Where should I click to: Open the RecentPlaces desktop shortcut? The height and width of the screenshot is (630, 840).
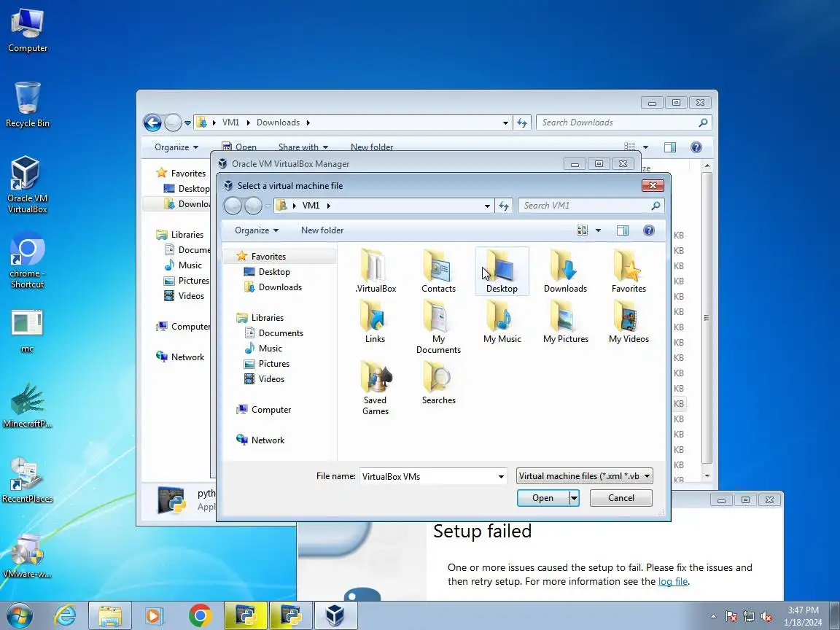27,481
